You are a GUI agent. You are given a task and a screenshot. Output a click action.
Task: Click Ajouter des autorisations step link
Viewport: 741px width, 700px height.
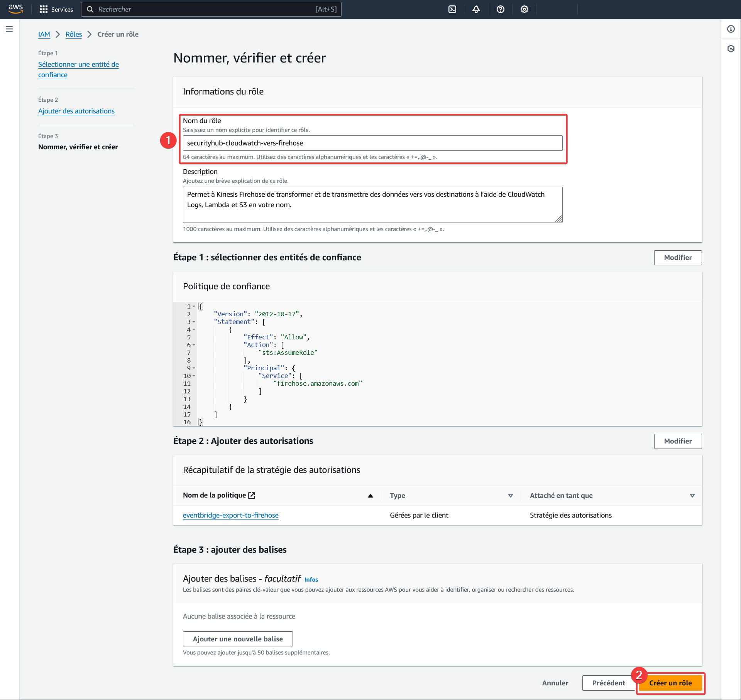[76, 111]
